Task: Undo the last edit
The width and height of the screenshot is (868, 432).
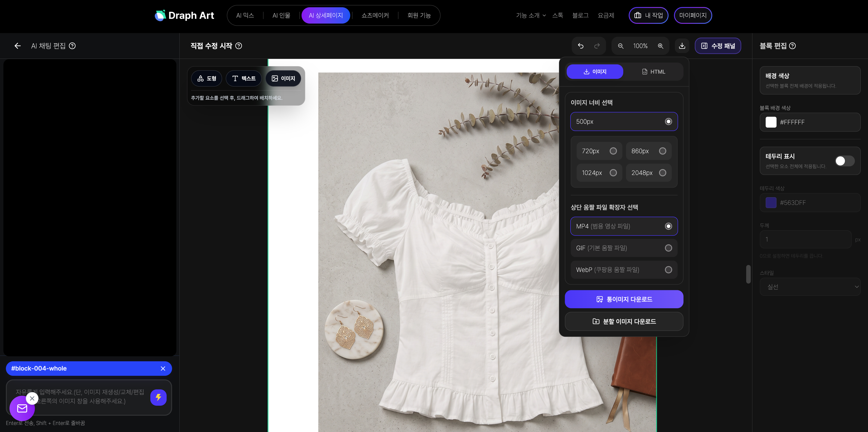Action: click(580, 46)
